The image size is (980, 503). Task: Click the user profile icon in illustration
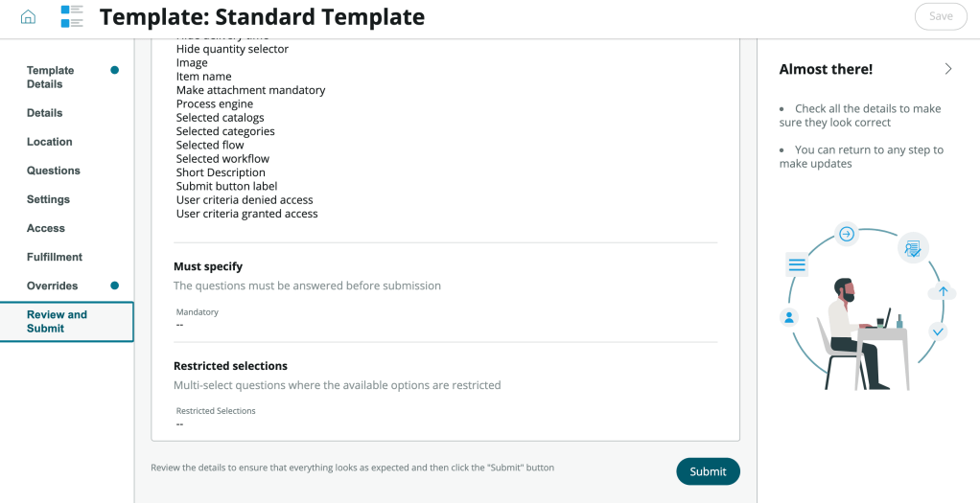click(789, 317)
